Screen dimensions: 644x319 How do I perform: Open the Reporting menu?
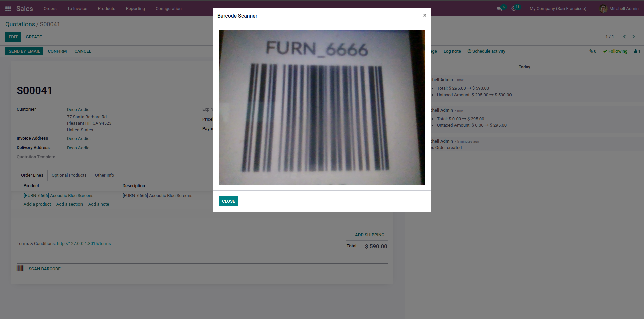136,9
